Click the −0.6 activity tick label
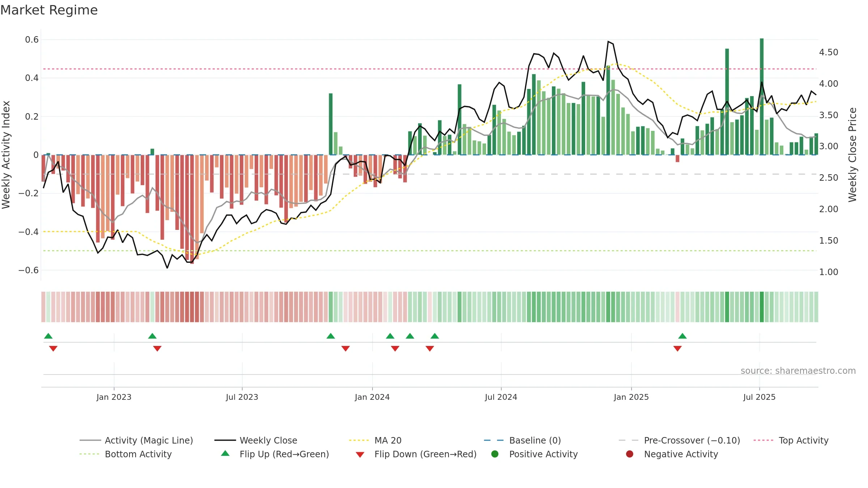The width and height of the screenshot is (868, 488). pyautogui.click(x=29, y=270)
